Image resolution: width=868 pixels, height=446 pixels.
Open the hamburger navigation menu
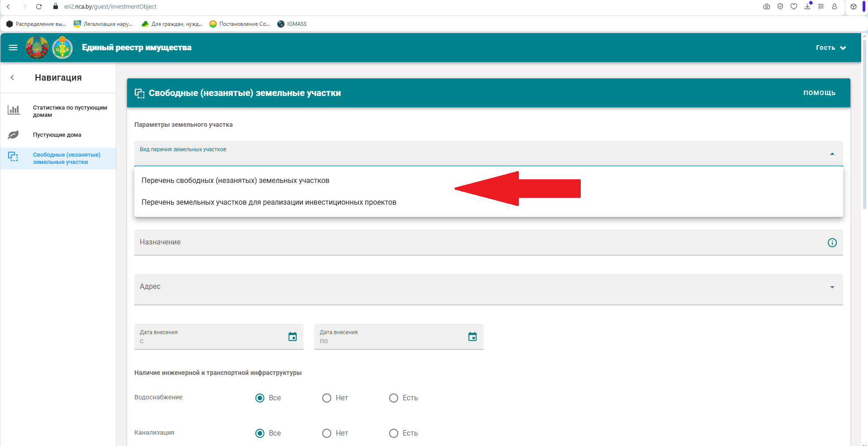[13, 48]
